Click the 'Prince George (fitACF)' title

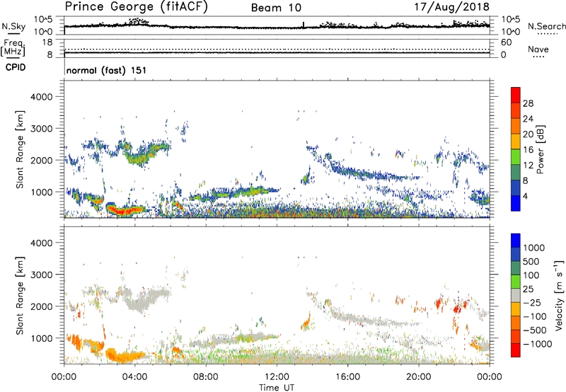(x=136, y=7)
